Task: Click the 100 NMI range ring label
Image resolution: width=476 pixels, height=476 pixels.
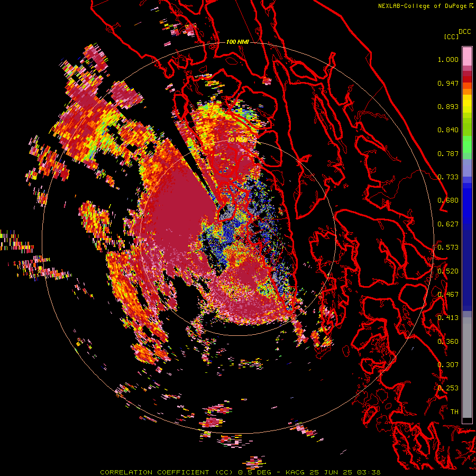Action: point(237,42)
